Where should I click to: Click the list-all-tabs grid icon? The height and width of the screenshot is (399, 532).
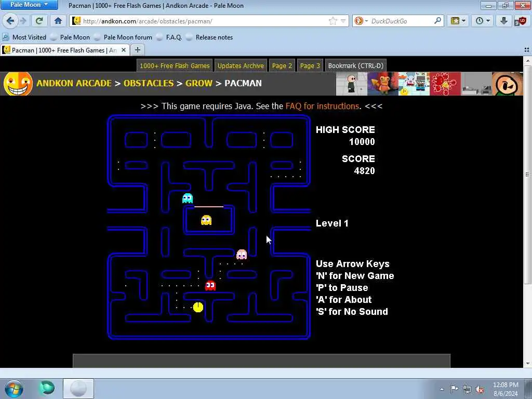[527, 50]
